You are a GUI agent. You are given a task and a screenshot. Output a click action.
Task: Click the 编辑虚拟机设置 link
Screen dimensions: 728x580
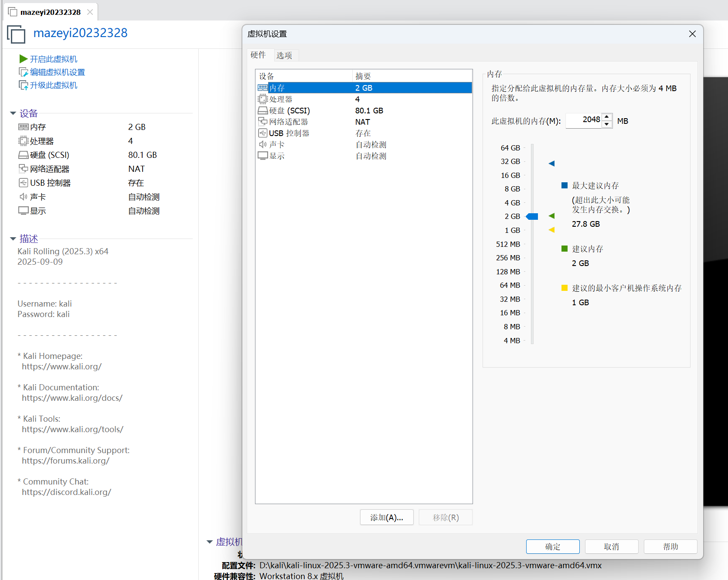tap(58, 72)
